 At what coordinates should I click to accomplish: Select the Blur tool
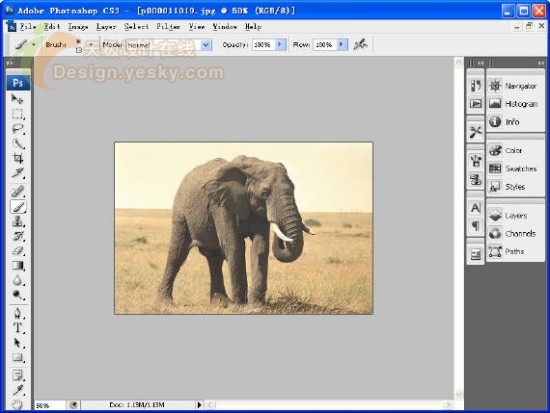click(x=17, y=280)
